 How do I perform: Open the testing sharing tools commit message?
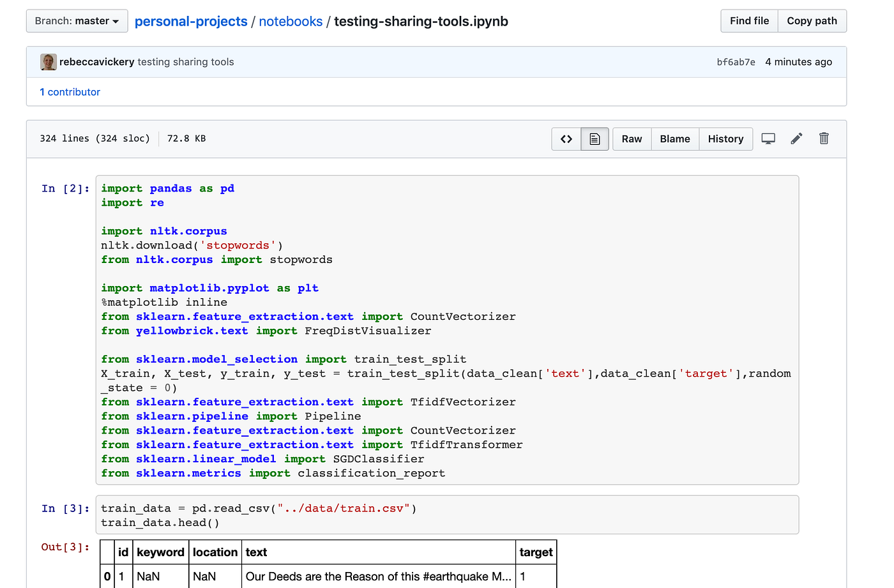click(186, 62)
